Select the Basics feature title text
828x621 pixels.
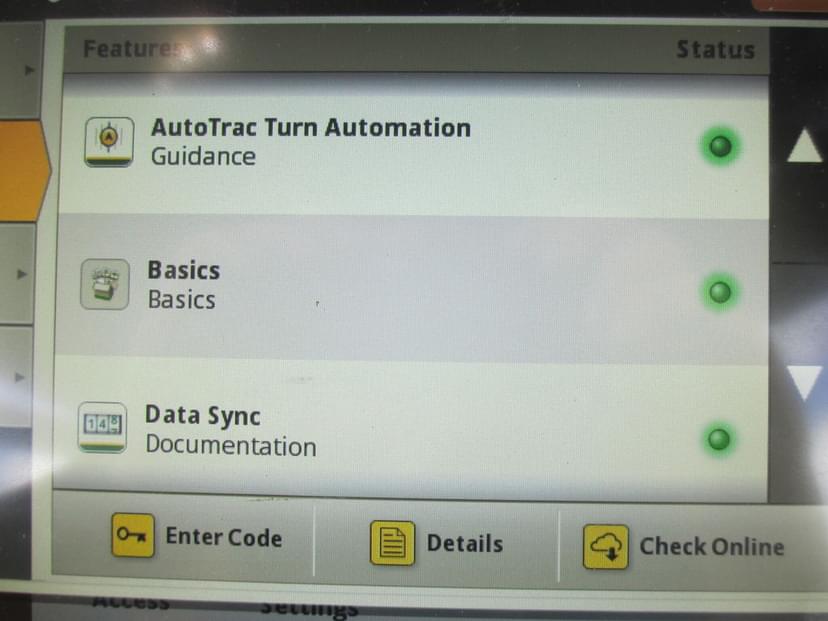(183, 270)
